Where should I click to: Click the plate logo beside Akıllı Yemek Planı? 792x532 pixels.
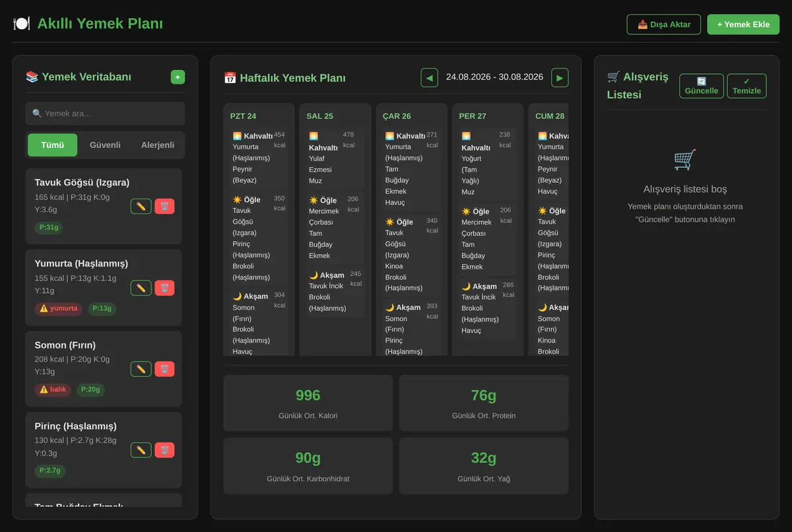point(22,24)
